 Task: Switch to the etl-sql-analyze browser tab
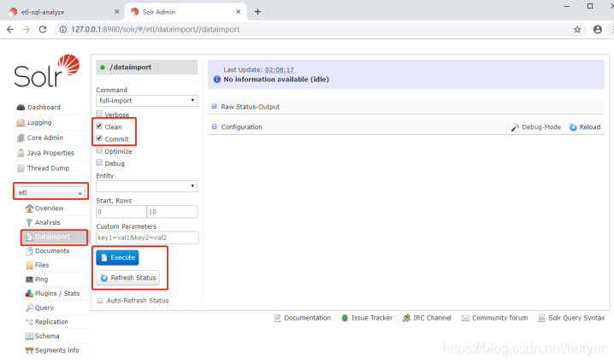click(62, 12)
